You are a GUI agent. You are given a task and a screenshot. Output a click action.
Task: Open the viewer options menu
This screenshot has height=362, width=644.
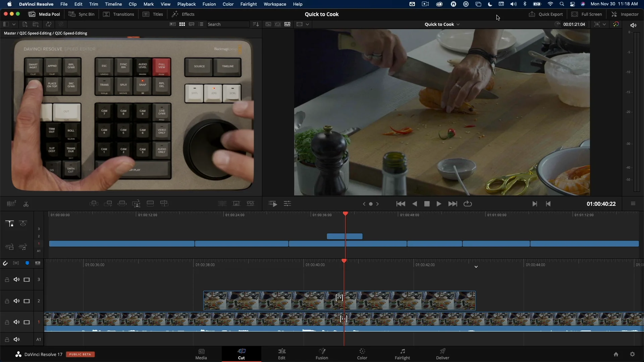pos(633,203)
